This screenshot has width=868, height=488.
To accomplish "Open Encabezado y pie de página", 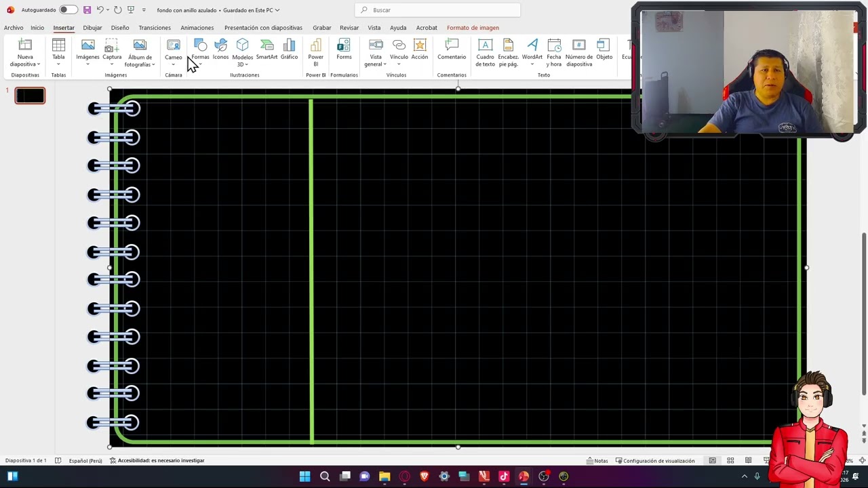I will tap(509, 53).
